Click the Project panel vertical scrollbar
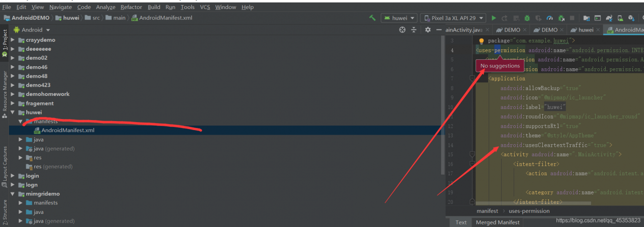The image size is (644, 227). (443, 104)
